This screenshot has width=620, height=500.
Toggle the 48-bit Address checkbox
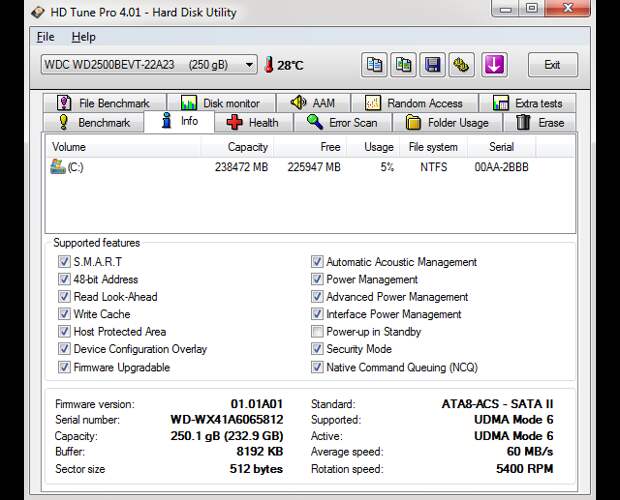point(64,279)
